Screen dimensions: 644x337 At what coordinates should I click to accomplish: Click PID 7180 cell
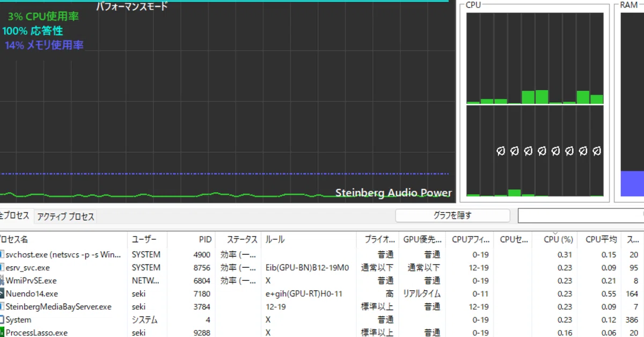203,294
